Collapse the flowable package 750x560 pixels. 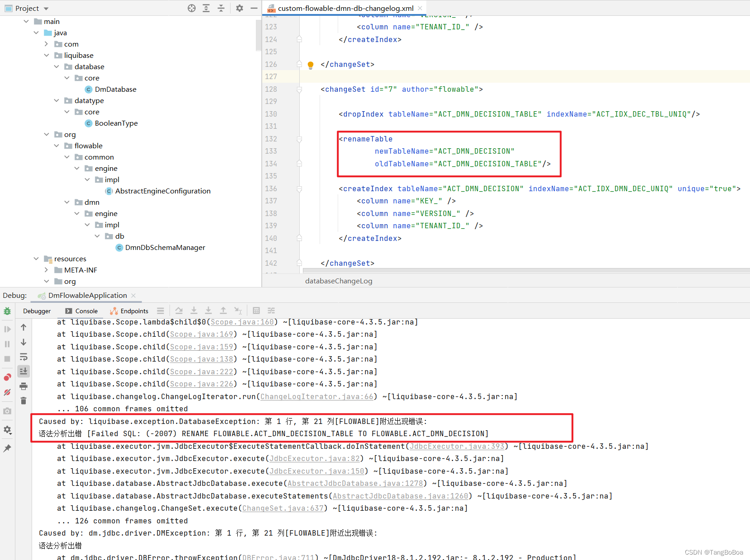point(57,146)
